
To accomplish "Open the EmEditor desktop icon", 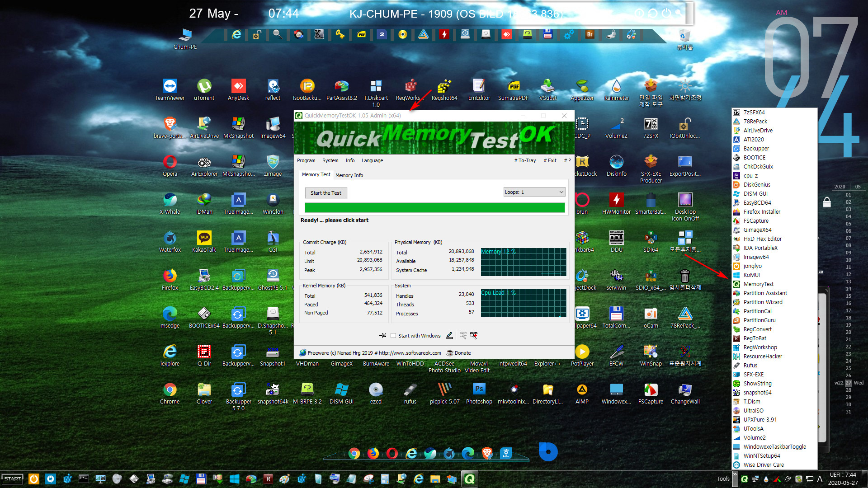I will [479, 89].
